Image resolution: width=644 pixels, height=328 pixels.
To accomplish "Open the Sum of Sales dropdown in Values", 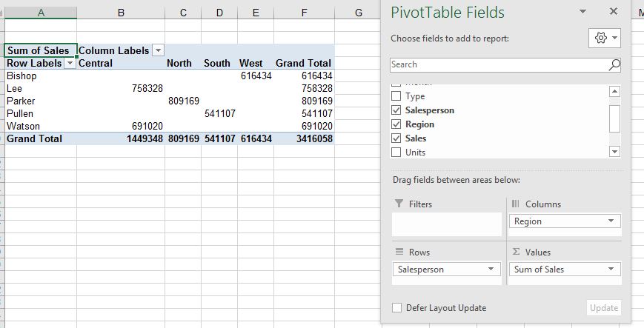I will (611, 270).
